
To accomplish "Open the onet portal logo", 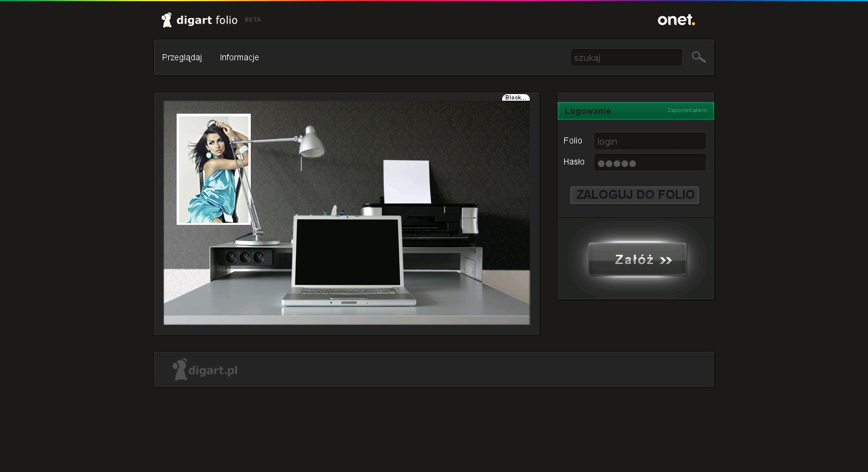I will point(676,20).
